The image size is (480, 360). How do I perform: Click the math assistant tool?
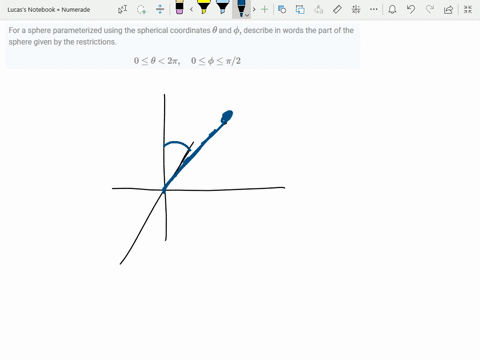(x=356, y=9)
